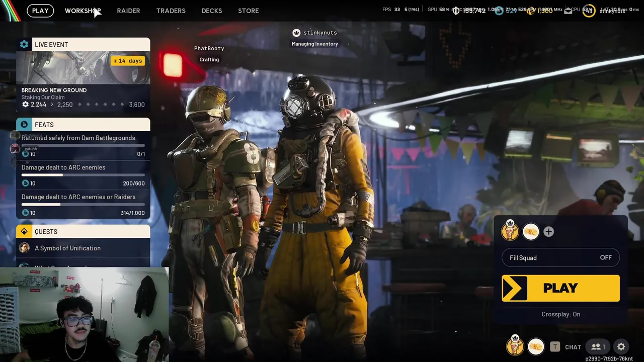Click the 200/600 feat progress bar
This screenshot has width=644, height=362.
[x=83, y=175]
